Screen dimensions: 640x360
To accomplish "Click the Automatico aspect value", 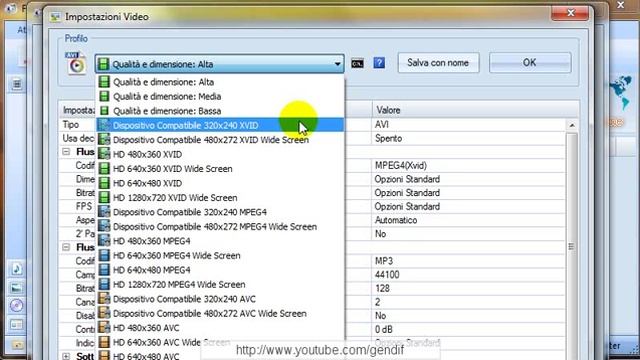I will (469, 220).
